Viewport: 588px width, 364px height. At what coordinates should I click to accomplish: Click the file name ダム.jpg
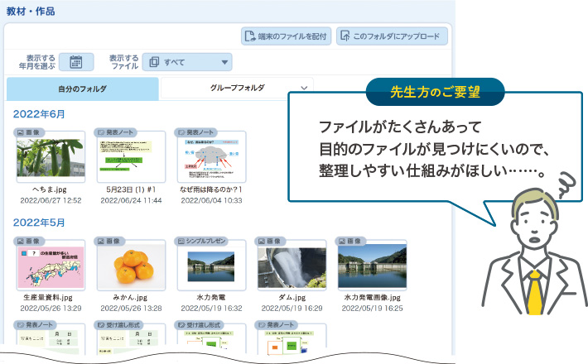click(292, 297)
